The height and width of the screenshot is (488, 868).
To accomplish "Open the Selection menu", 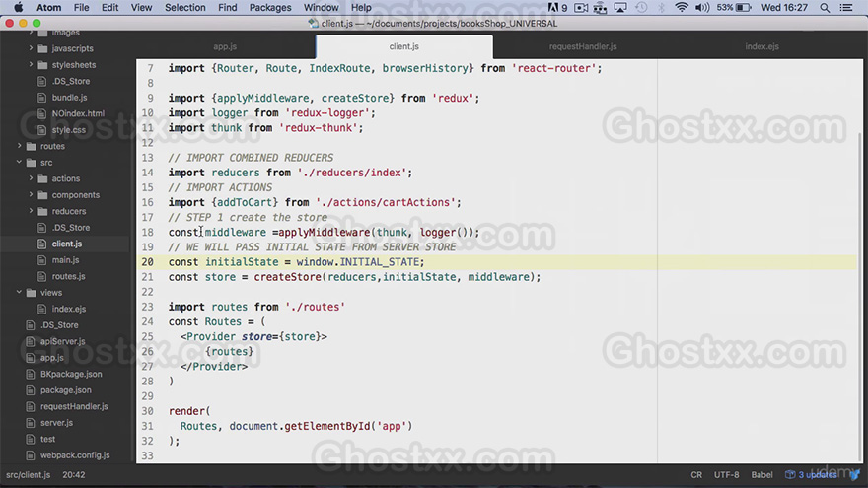I will click(184, 7).
